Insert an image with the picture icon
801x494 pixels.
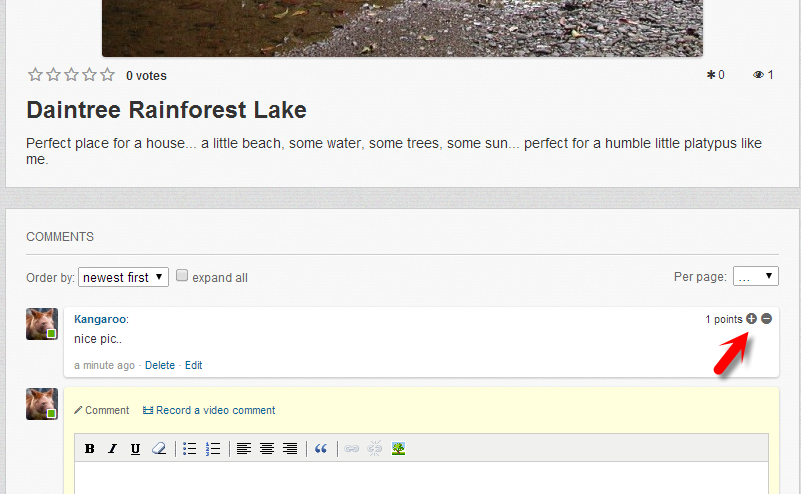(x=398, y=449)
